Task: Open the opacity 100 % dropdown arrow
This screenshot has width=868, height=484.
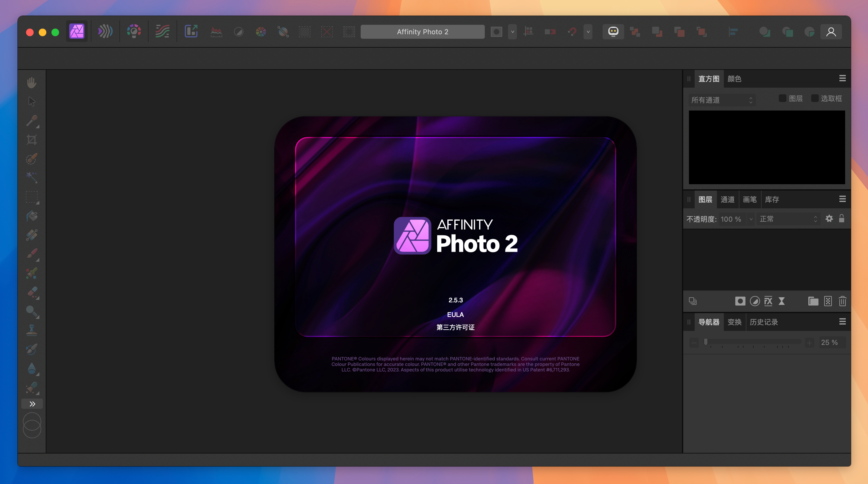Action: pos(751,219)
